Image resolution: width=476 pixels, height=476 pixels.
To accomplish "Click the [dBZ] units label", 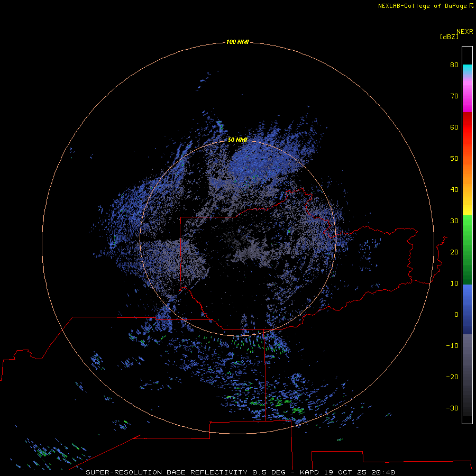I will (x=449, y=37).
